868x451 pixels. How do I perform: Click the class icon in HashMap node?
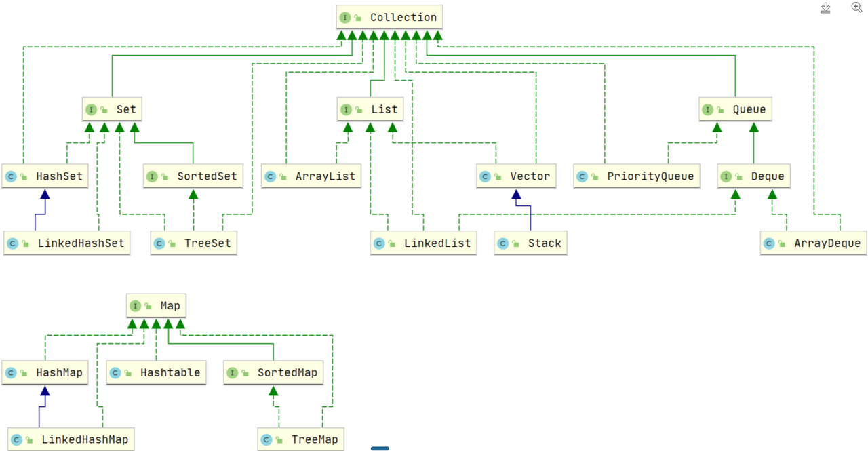(x=10, y=373)
